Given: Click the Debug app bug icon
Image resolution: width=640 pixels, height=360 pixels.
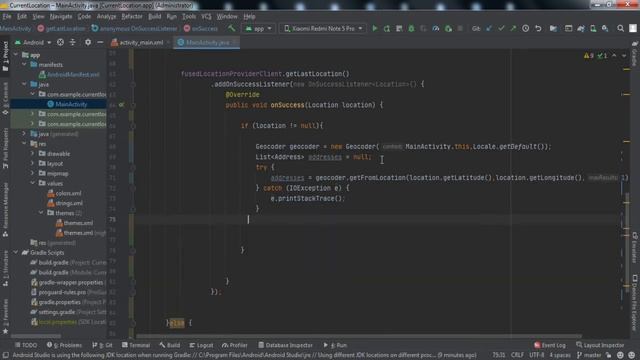Looking at the screenshot, I should pos(411,28).
